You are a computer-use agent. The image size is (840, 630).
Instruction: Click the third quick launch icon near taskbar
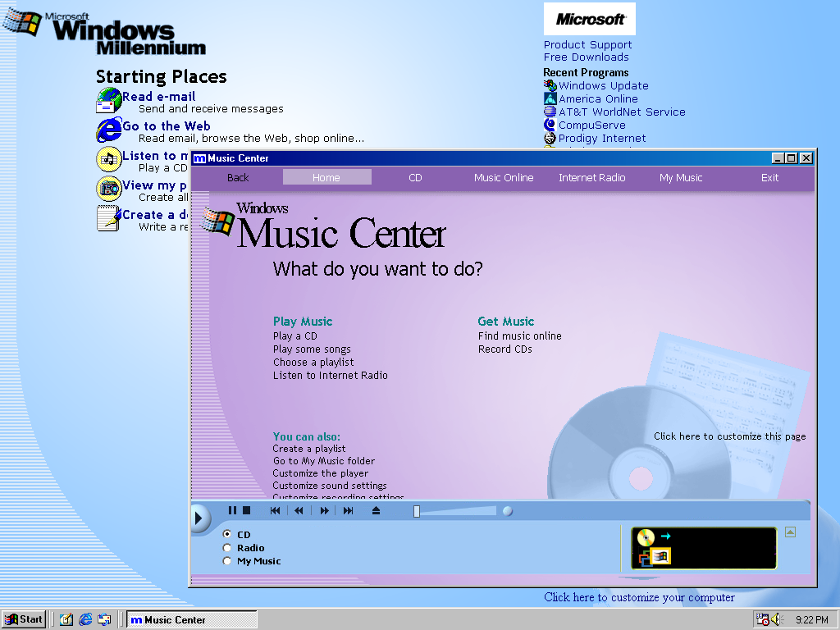coord(104,620)
